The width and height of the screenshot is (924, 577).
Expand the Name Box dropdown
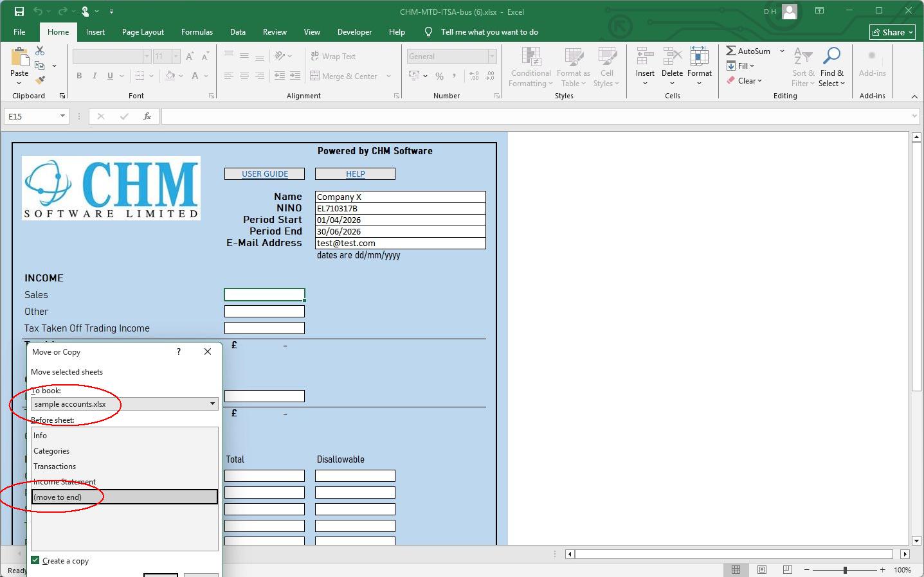pos(62,116)
